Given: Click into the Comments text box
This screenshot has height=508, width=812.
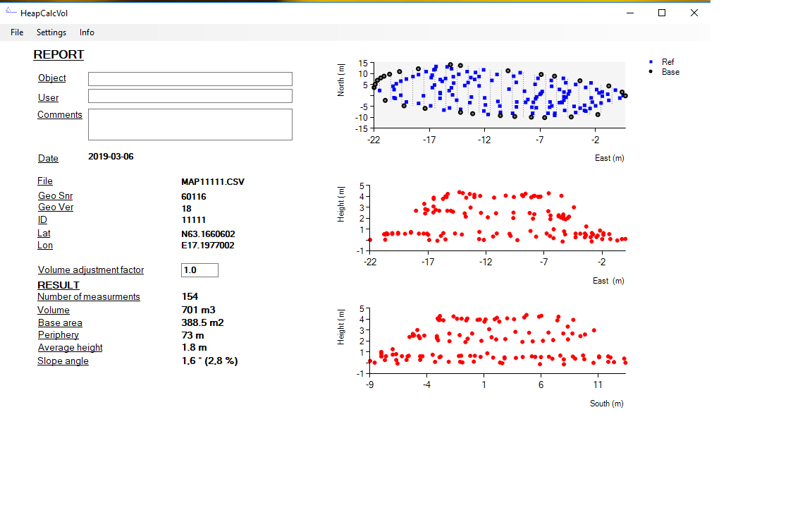Looking at the screenshot, I should [x=190, y=124].
